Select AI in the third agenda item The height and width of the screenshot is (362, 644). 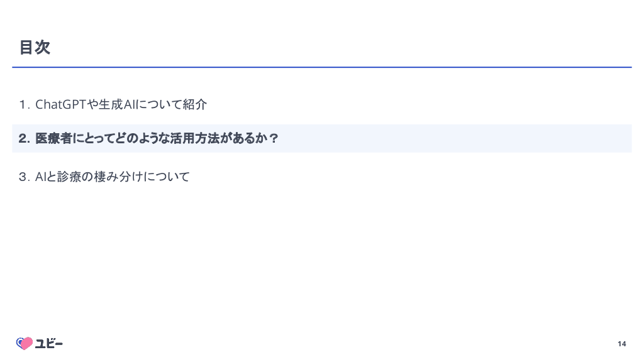[41, 177]
